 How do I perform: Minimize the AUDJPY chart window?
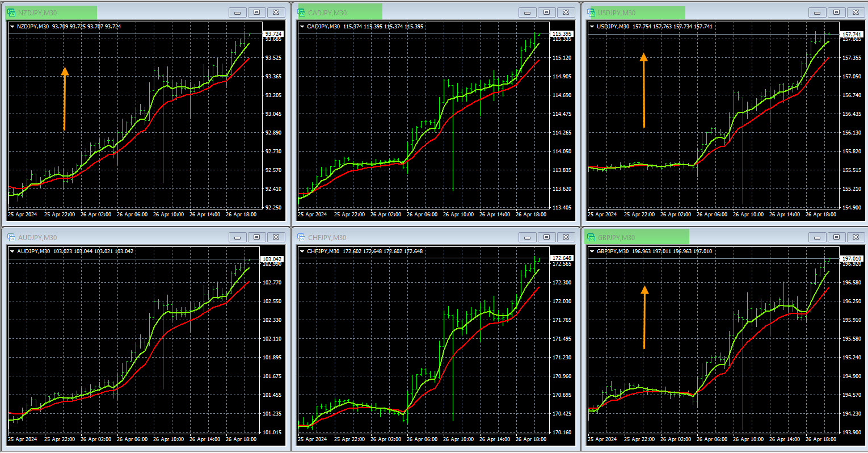point(237,237)
